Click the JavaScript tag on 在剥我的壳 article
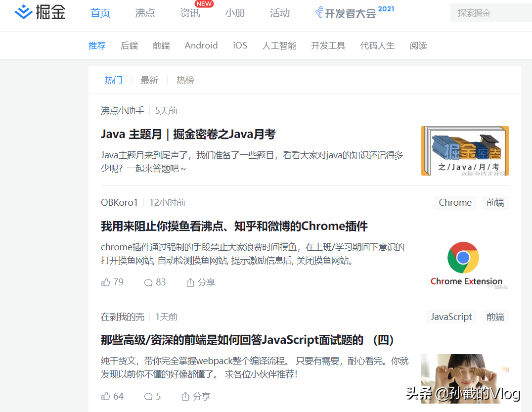The image size is (532, 412). 451,317
